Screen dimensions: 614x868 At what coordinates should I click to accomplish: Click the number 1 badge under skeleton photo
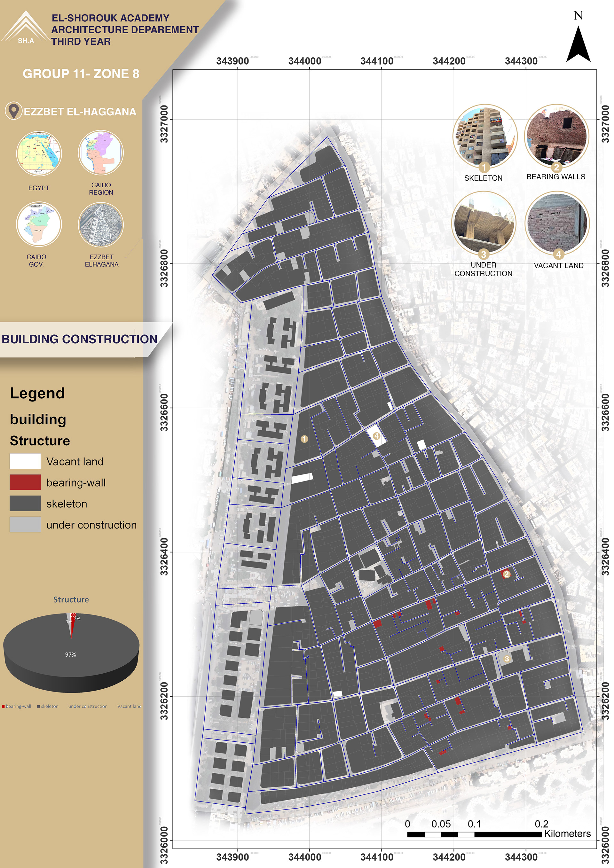[x=484, y=167]
